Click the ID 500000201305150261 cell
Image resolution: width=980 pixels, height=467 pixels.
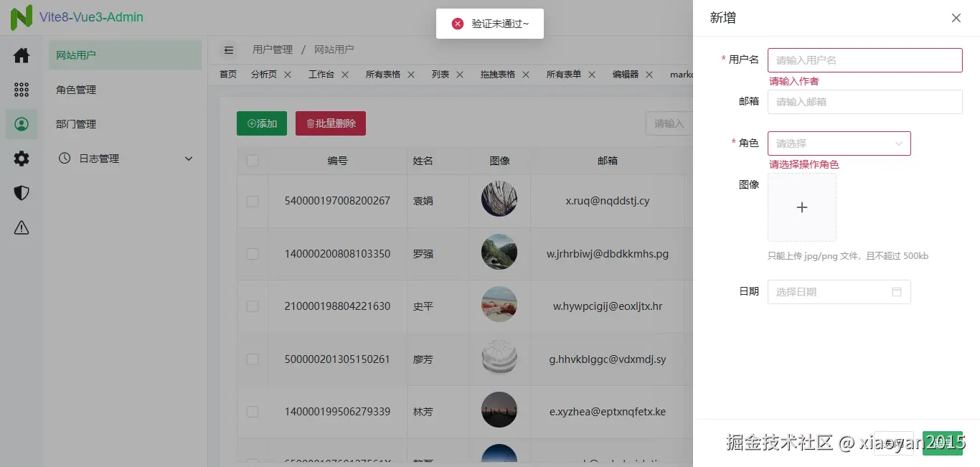click(x=337, y=359)
